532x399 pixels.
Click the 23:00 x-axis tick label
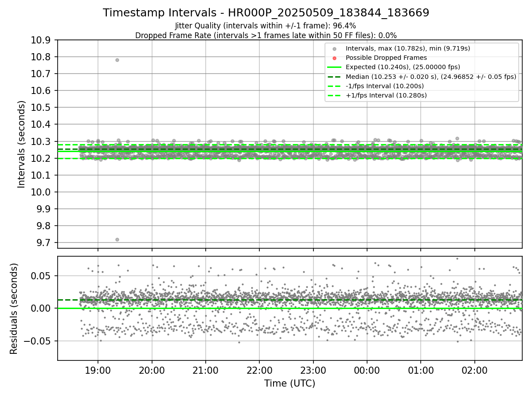pyautogui.click(x=313, y=370)
